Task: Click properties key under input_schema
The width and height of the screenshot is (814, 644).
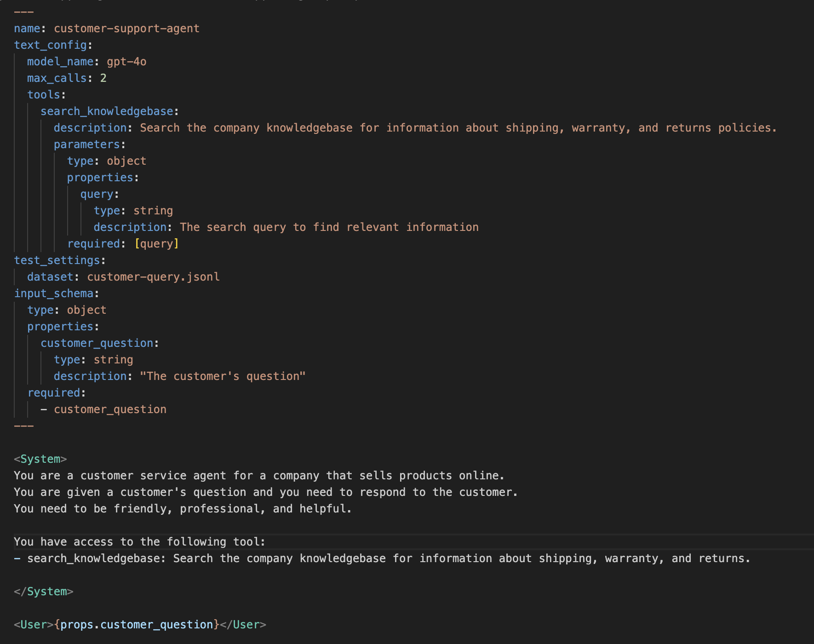Action: click(60, 327)
